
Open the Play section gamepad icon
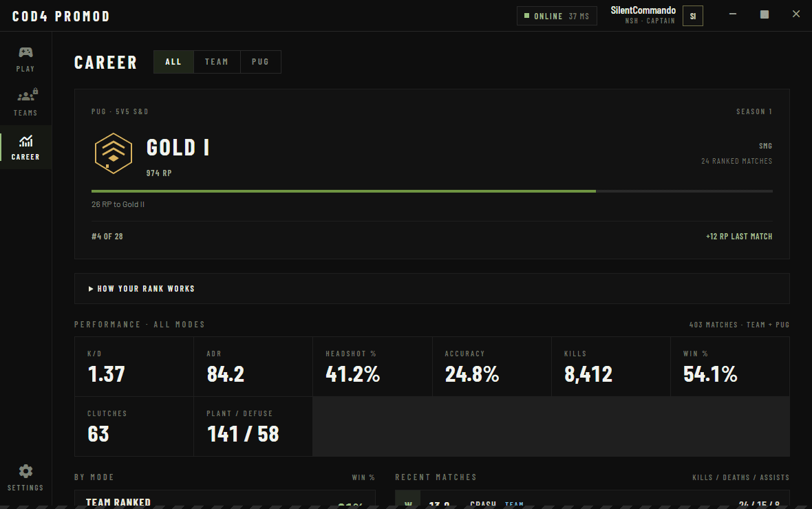(x=25, y=52)
